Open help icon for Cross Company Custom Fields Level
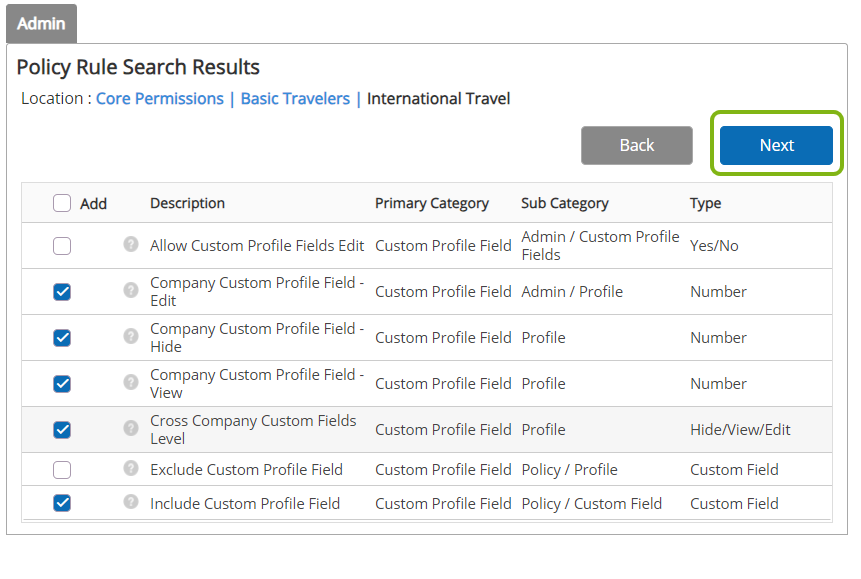The image size is (861, 579). 131,428
